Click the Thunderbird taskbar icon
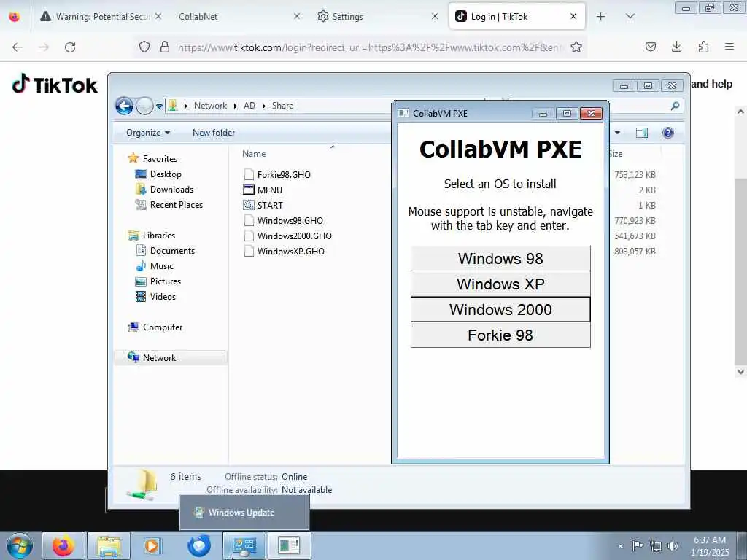The image size is (747, 560). pos(198,545)
